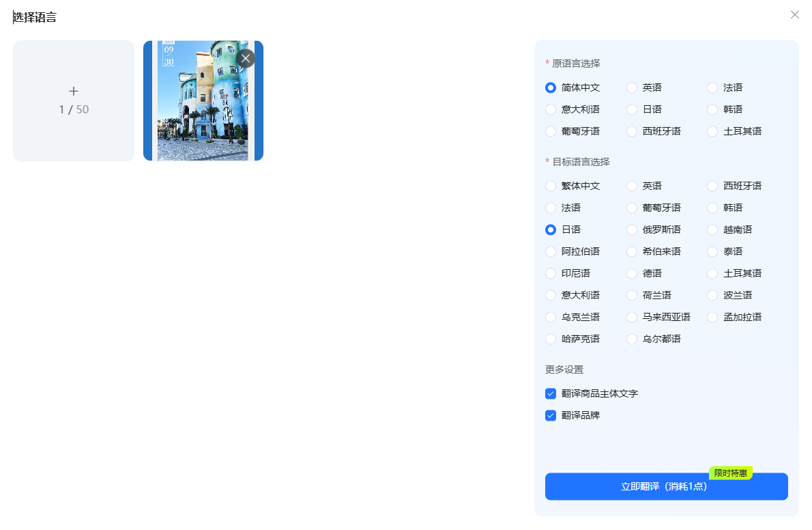Image resolution: width=812 pixels, height=530 pixels.
Task: Click the 限时特惠 badge
Action: click(x=730, y=473)
